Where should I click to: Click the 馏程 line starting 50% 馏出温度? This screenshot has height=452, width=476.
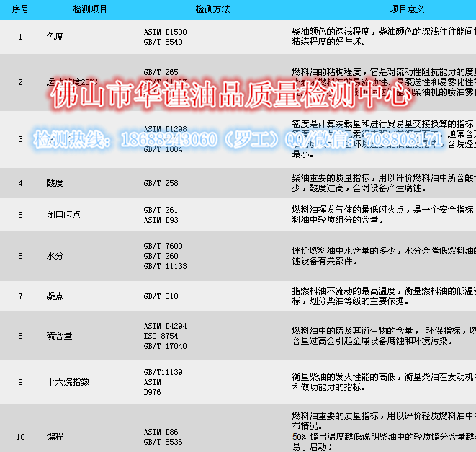(x=384, y=437)
